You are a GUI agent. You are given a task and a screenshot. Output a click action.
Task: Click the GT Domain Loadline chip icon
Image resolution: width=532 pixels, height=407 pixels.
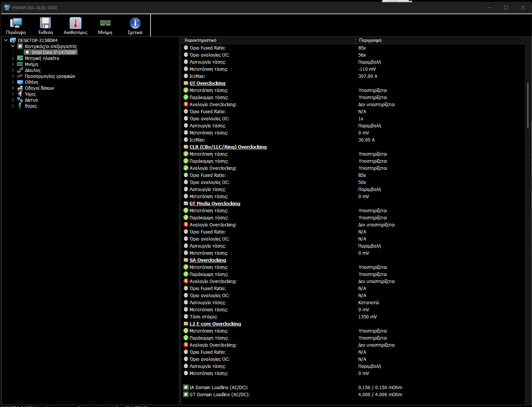tap(186, 394)
